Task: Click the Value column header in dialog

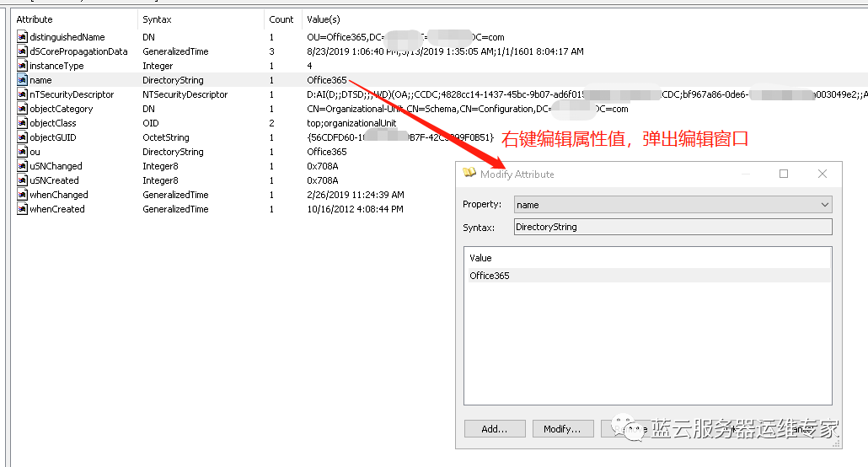Action: [x=480, y=258]
